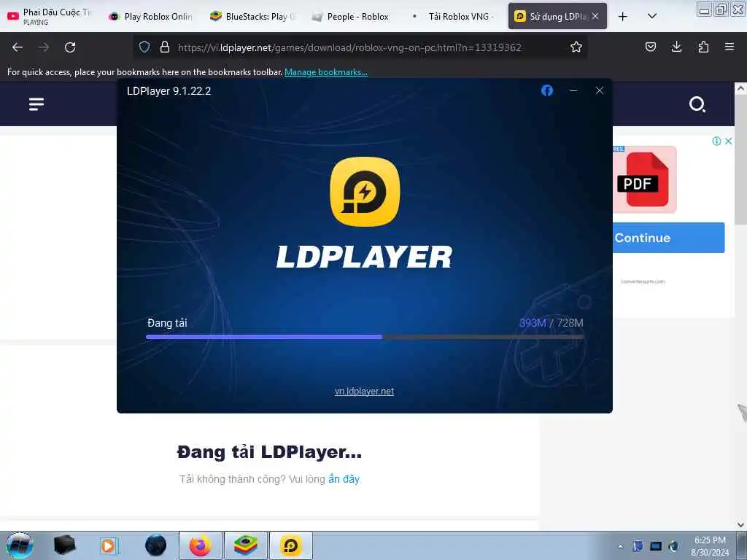Click the Continue ad button
Viewport: 747px width, 560px height.
coord(668,238)
